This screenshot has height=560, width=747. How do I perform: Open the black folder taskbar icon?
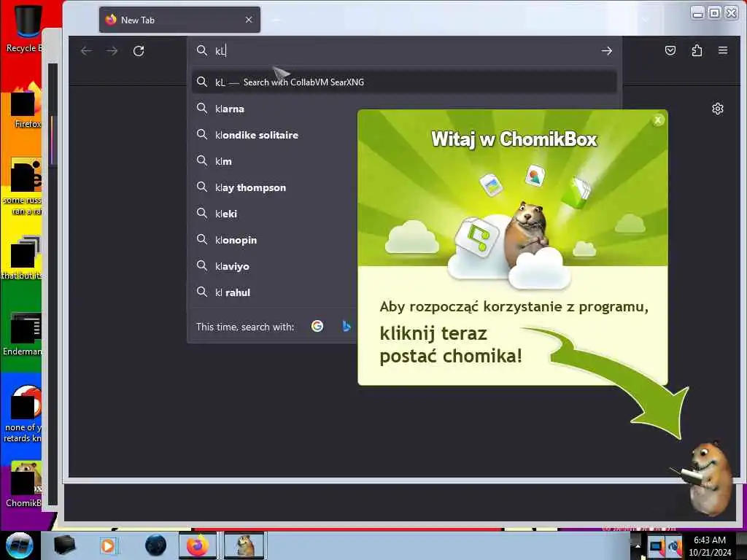click(x=64, y=545)
